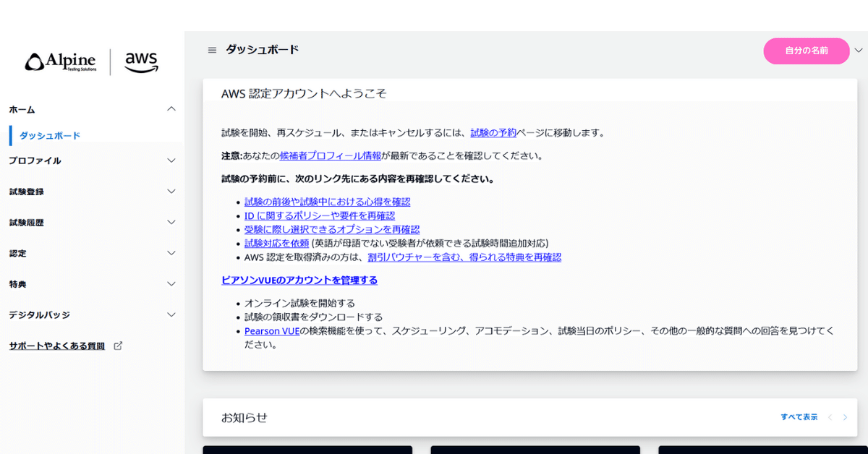
Task: Select ダッシュボード in sidebar
Action: (50, 135)
